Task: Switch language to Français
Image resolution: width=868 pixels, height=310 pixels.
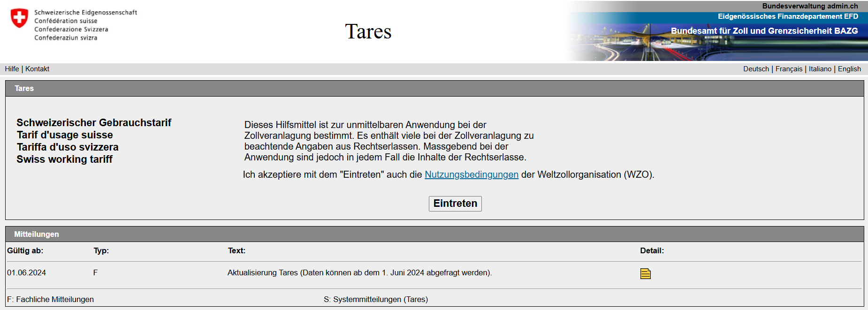Action: (x=789, y=69)
